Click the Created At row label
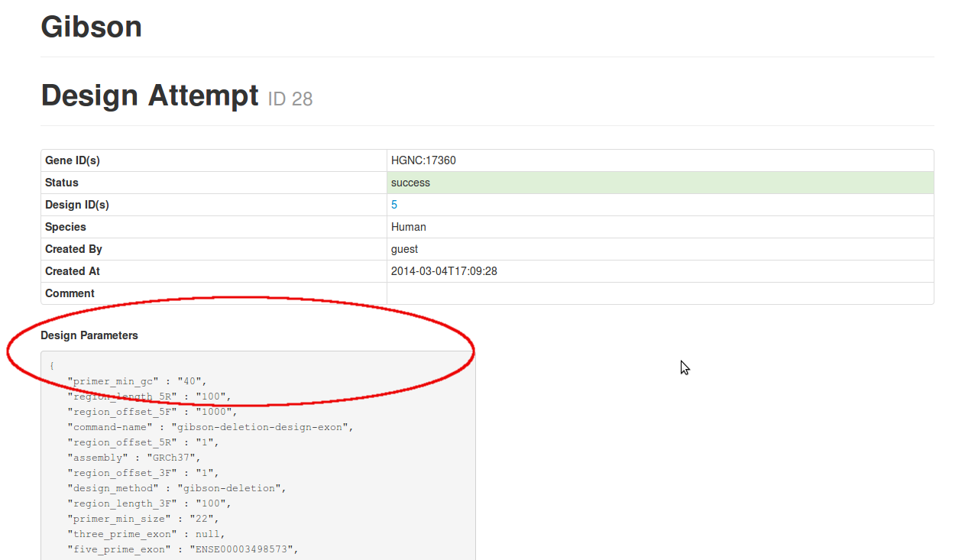Screen dimensions: 978x560 click(x=73, y=271)
